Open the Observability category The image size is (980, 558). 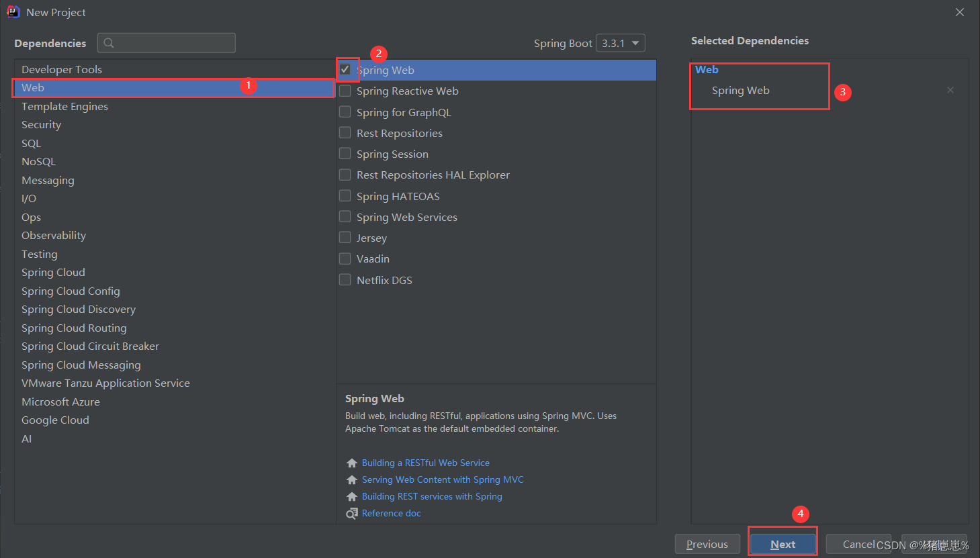174,236
